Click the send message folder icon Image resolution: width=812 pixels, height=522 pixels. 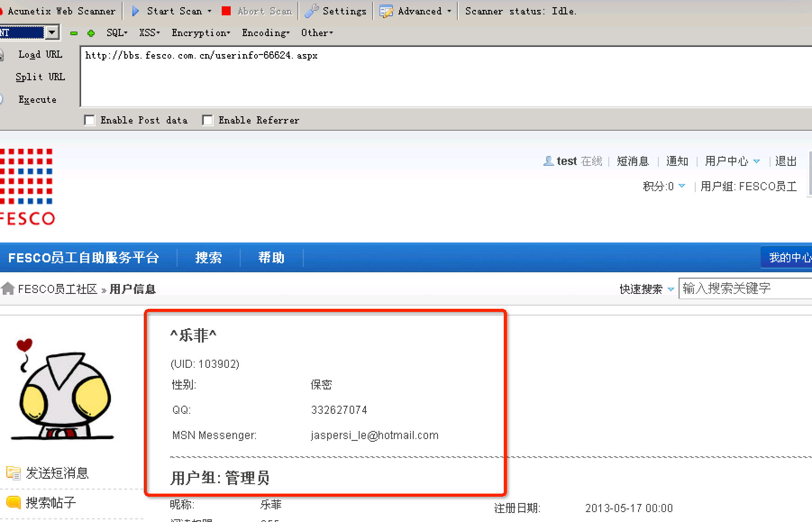pos(14,473)
